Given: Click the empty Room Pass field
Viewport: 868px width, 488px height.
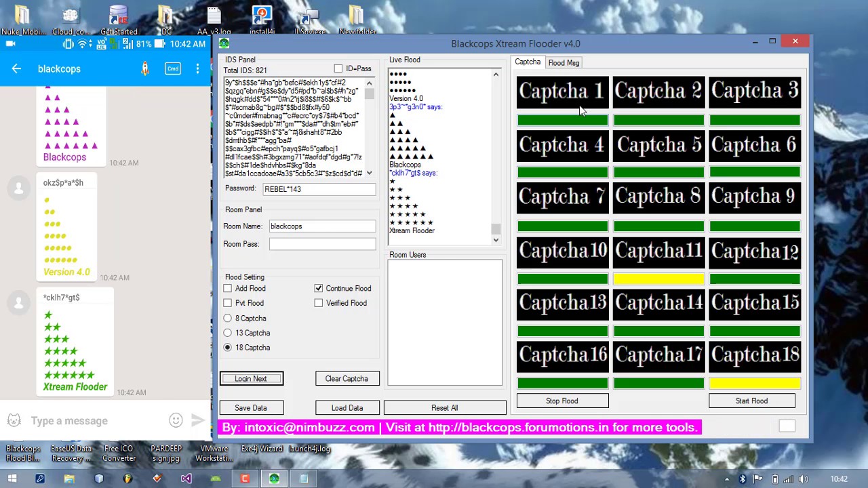Looking at the screenshot, I should 322,243.
